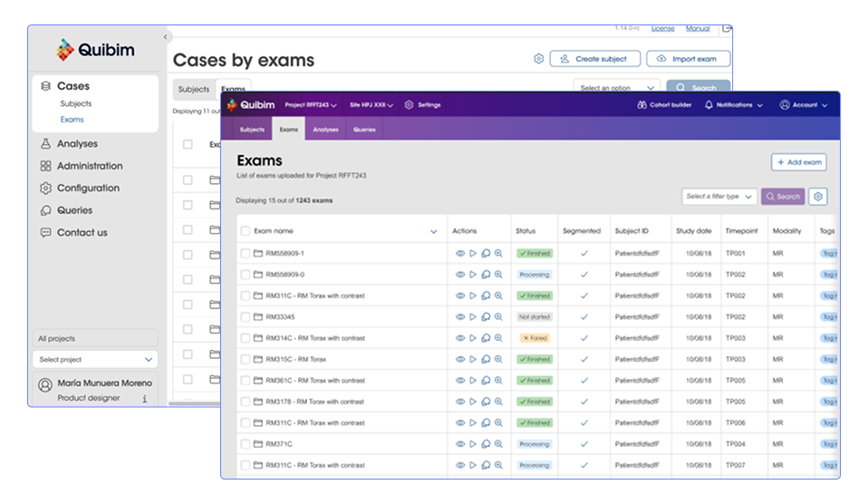
Task: Collapse the sidebar using the chevron arrow
Action: [166, 37]
